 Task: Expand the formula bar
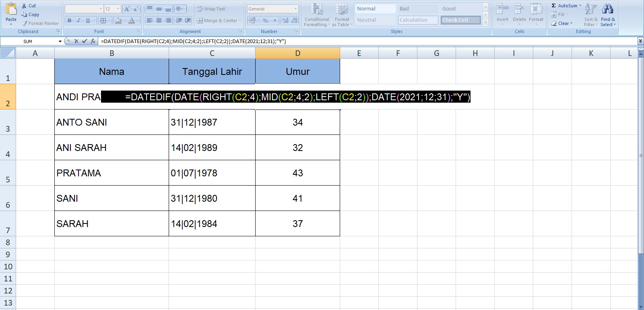tap(640, 41)
